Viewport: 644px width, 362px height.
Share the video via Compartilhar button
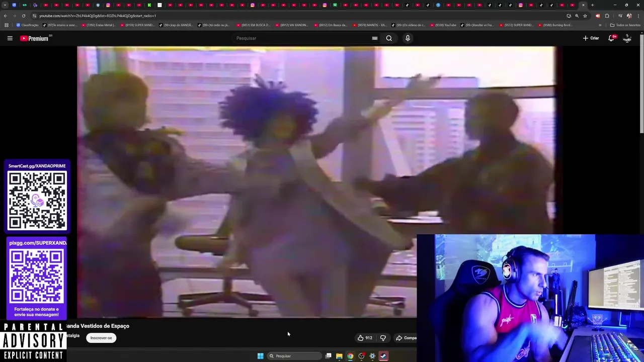pos(407,338)
